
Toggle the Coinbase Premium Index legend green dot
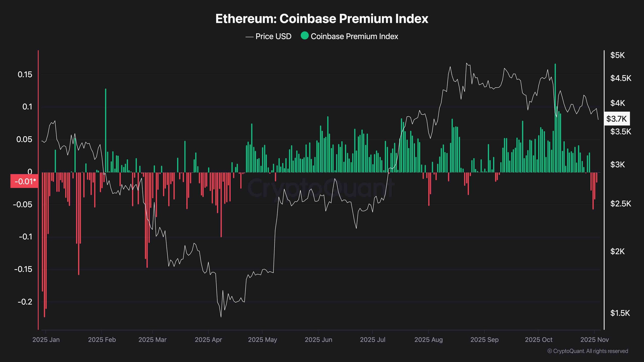coord(304,36)
